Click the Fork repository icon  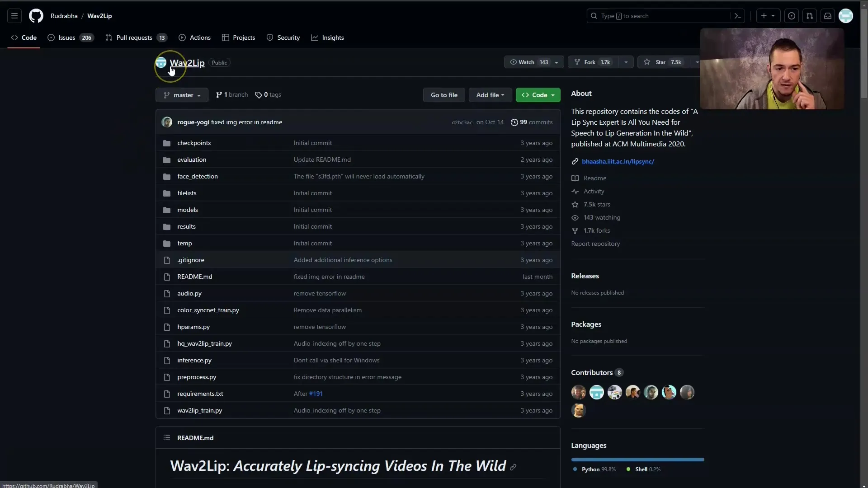click(576, 62)
